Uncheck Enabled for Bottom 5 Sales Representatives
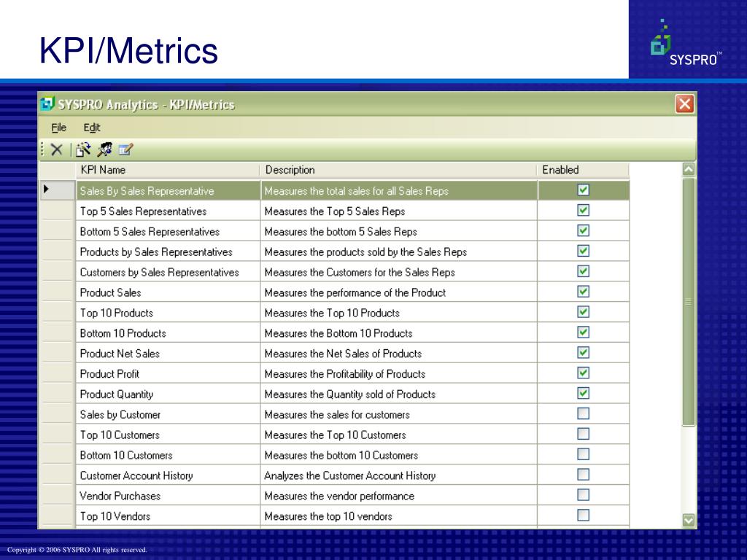The image size is (747, 560). [x=583, y=230]
